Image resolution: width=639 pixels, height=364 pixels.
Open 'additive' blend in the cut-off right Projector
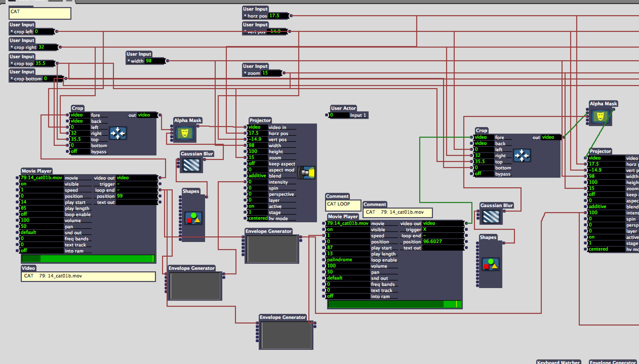click(x=606, y=207)
